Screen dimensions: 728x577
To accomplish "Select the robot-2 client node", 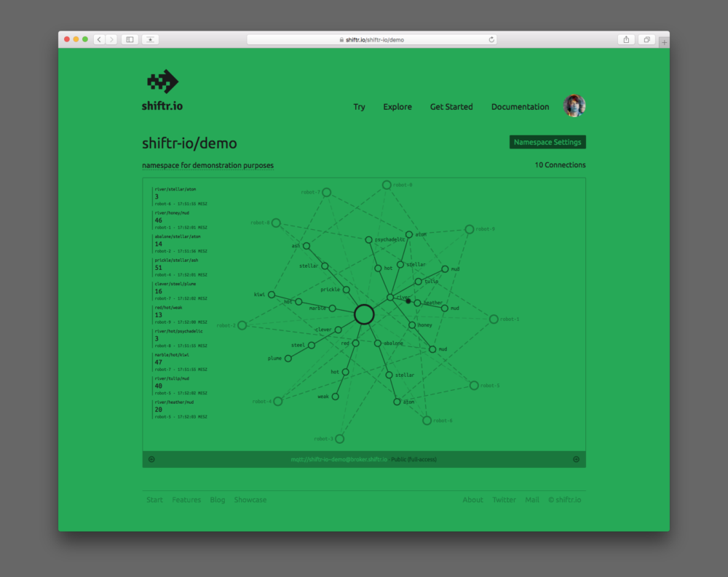I will point(242,325).
